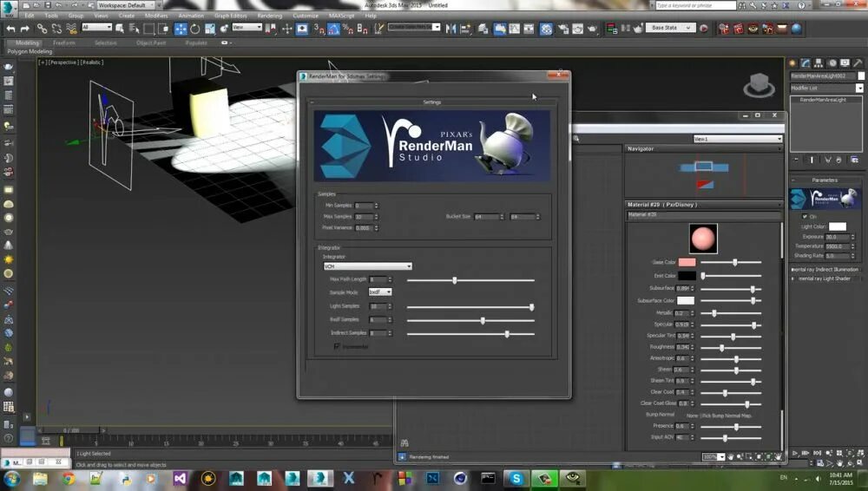868x491 pixels.
Task: Click the Max Path Length slider
Action: tap(470, 281)
